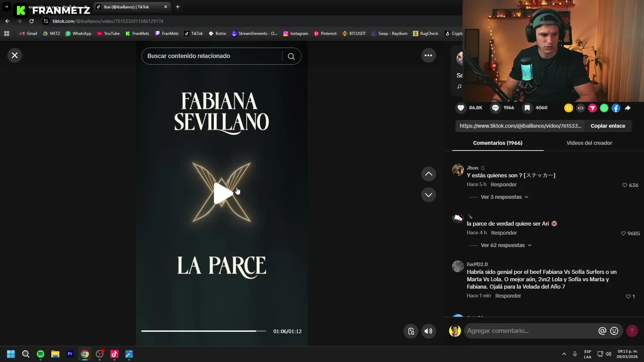
Task: Open Jhon's profile name
Action: [x=472, y=168]
